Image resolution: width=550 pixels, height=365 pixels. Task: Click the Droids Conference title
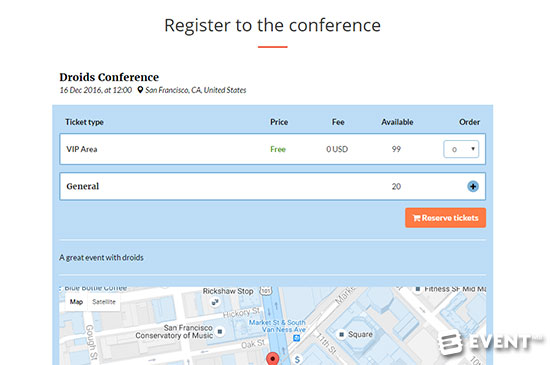[109, 77]
